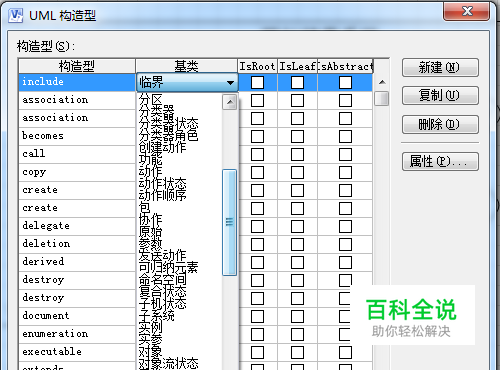This screenshot has width=500, height=370.
Task: Pick 命名空间 in the dropdown list
Action: point(162,279)
